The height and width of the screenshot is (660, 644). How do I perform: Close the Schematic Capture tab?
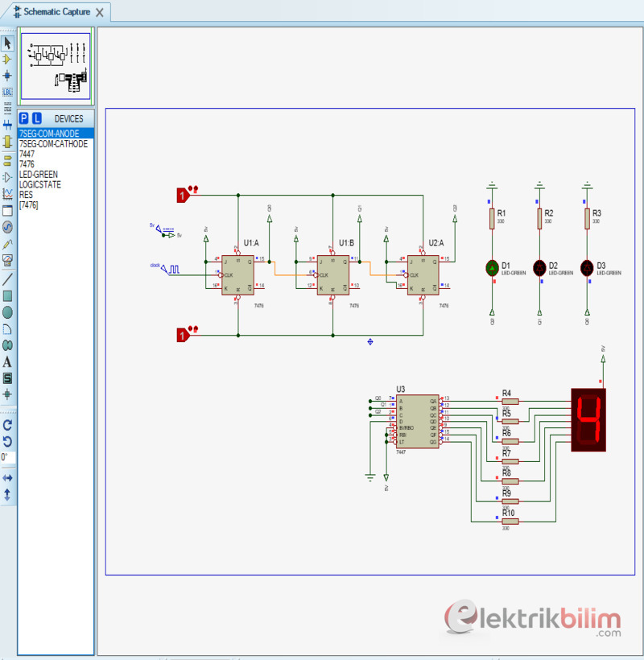pyautogui.click(x=99, y=13)
